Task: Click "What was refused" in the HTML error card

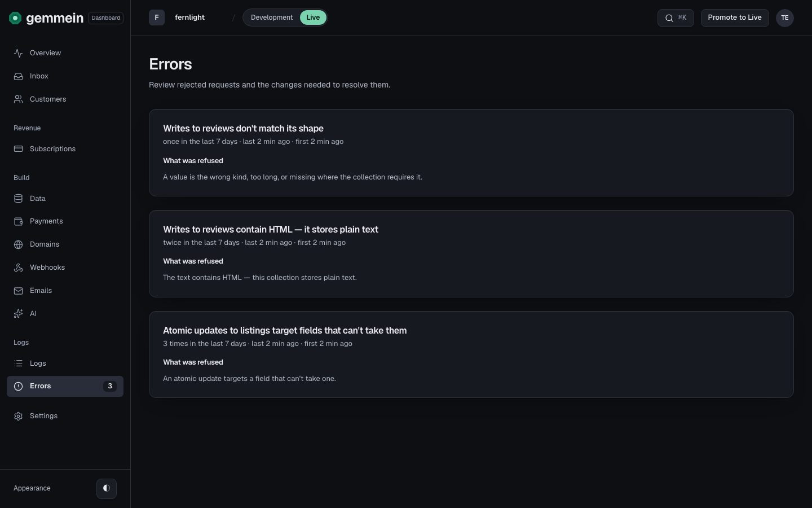Action: 193,261
